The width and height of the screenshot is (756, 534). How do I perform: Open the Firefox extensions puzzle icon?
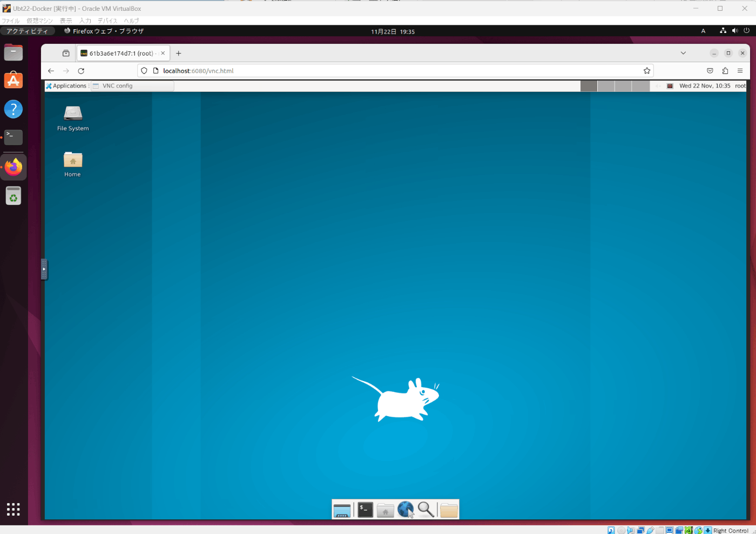click(x=725, y=71)
